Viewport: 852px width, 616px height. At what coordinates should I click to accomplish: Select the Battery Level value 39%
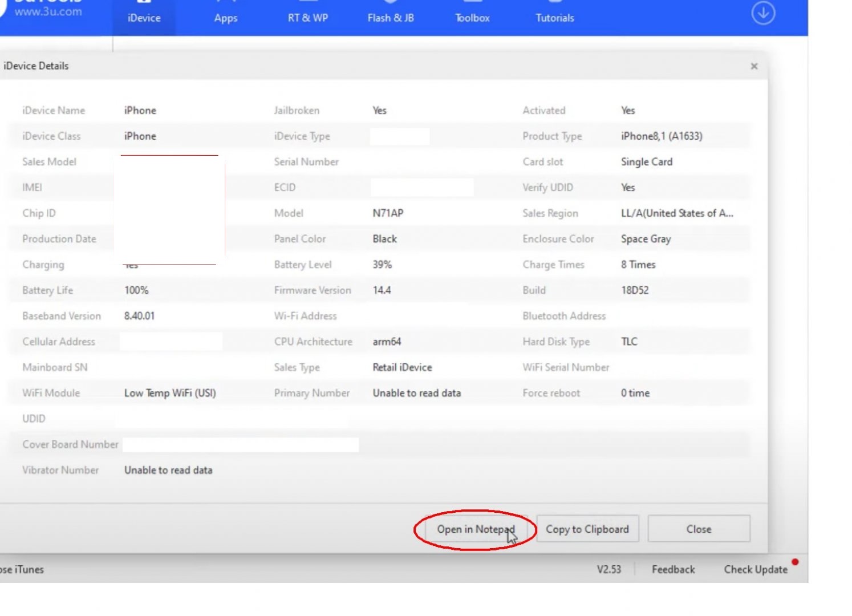click(382, 265)
